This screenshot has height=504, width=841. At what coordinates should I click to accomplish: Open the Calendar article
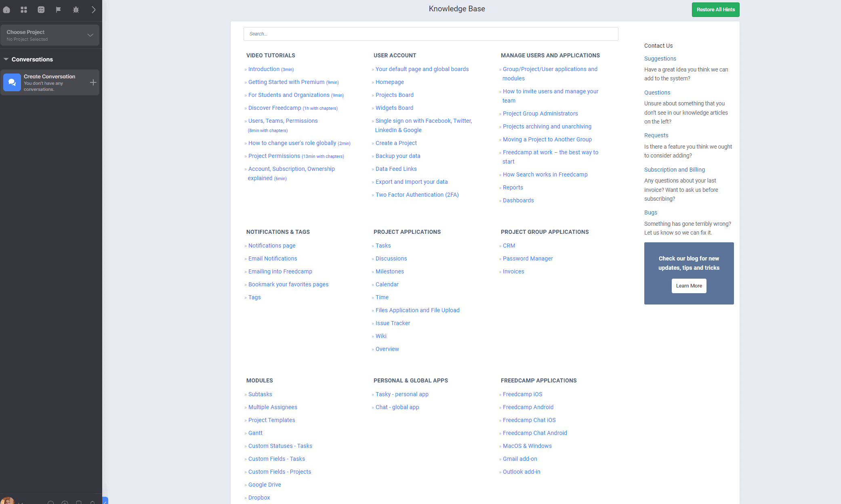(387, 285)
